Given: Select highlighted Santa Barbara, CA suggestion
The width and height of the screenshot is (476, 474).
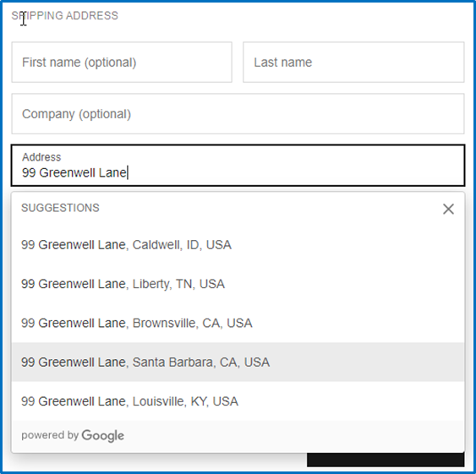Looking at the screenshot, I should coord(238,362).
